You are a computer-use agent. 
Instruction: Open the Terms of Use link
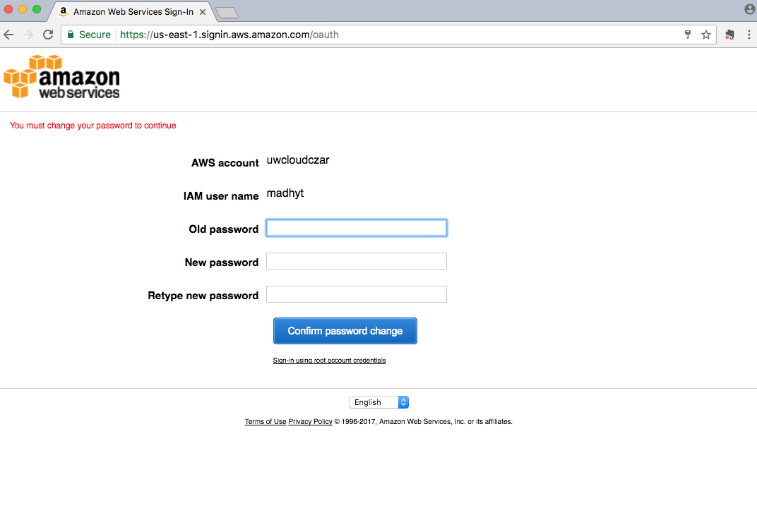(266, 421)
